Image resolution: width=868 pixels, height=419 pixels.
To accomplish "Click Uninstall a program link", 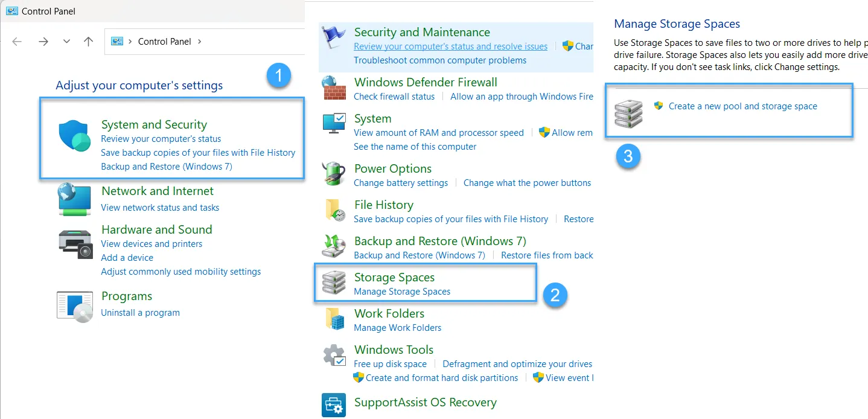I will pyautogui.click(x=140, y=313).
